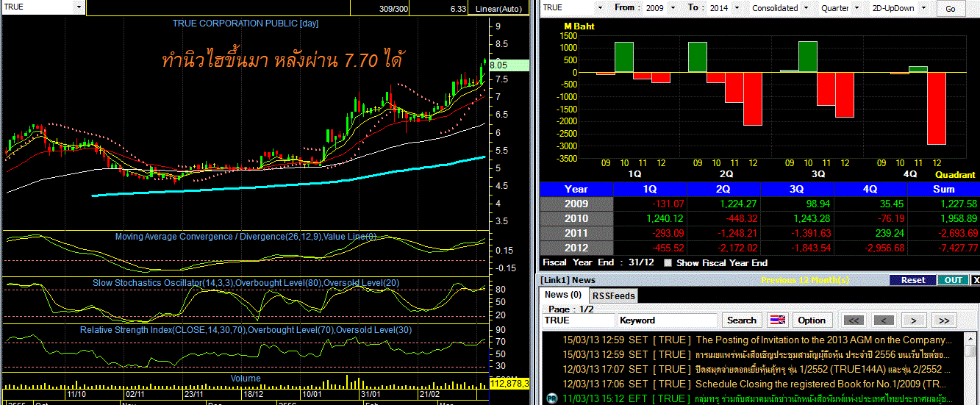The width and height of the screenshot is (980, 405).
Task: Click the 3Q column header in table
Action: [x=797, y=189]
